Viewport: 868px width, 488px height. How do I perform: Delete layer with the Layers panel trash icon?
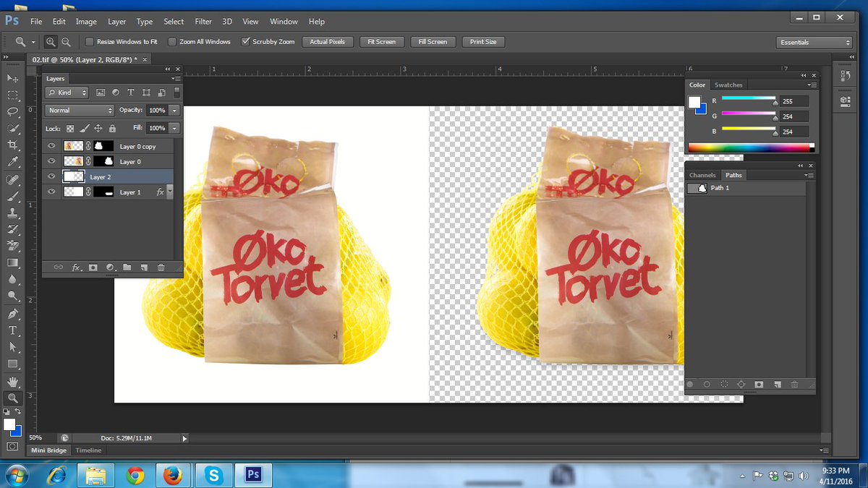point(161,267)
